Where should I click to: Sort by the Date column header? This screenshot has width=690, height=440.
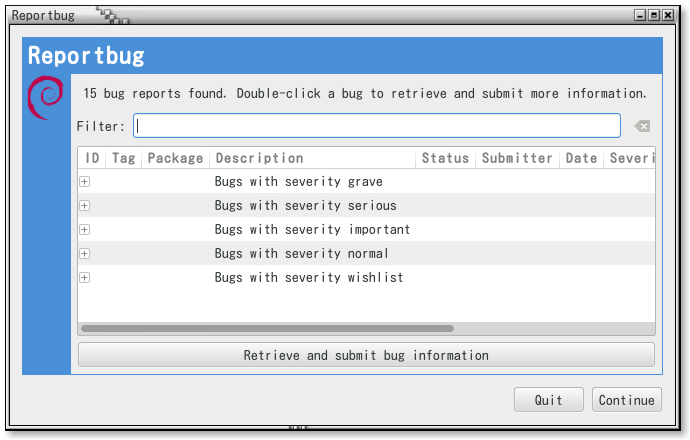[x=581, y=158]
